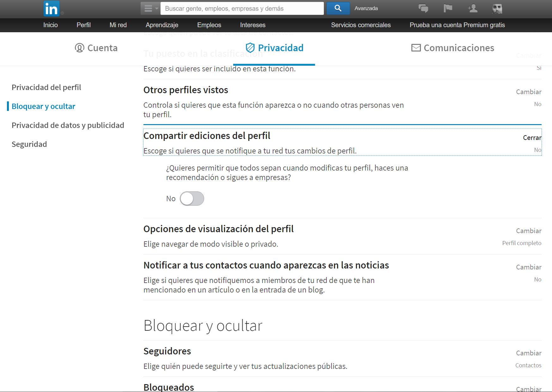Toggle the profile edits sharing switch

point(192,199)
